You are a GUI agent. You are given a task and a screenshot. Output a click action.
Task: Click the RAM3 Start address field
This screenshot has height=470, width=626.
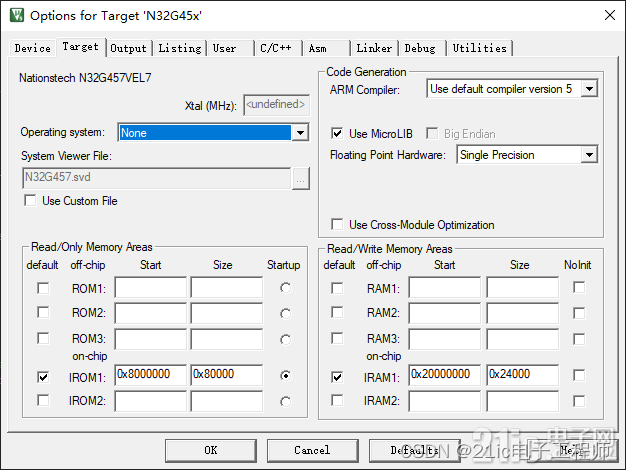coord(445,339)
